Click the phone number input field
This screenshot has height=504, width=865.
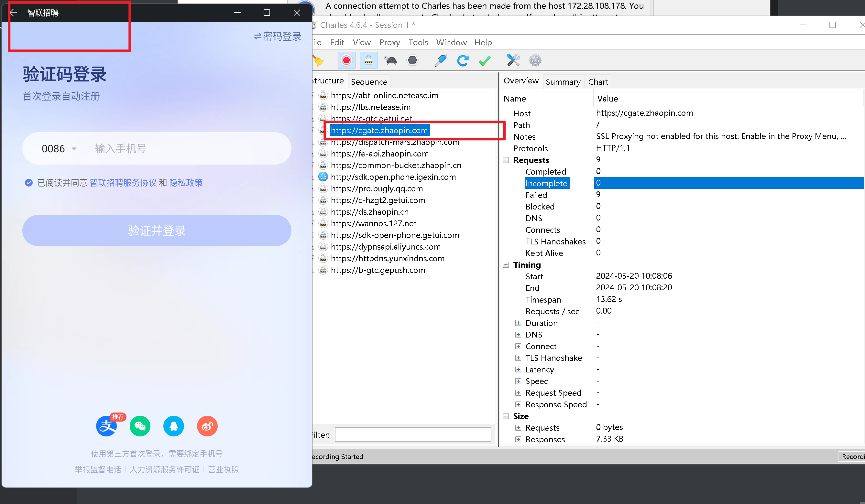tap(189, 149)
